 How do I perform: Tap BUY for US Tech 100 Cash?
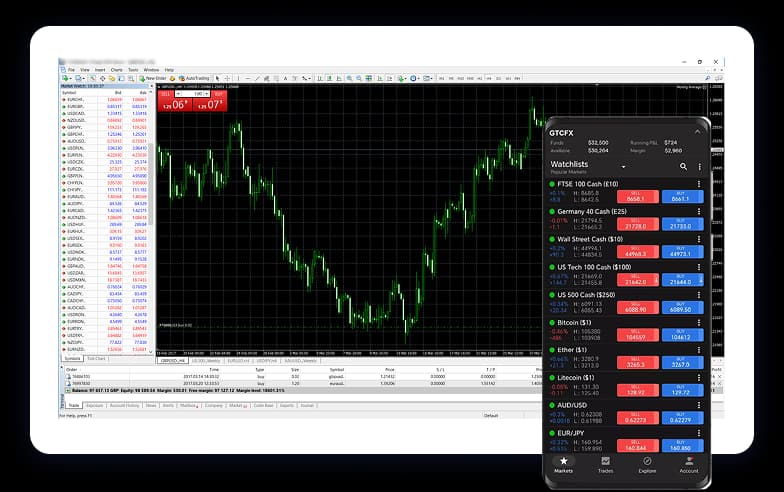[x=682, y=280]
